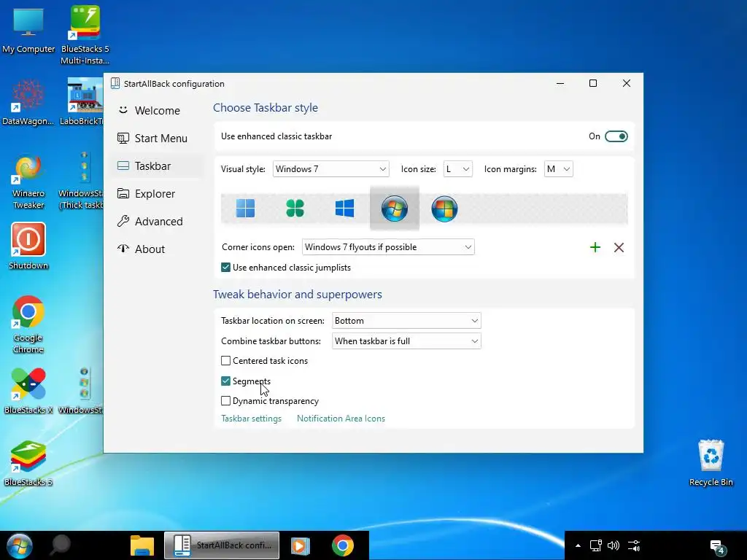
Task: Open Google Chrome desktop shortcut
Action: point(28,324)
